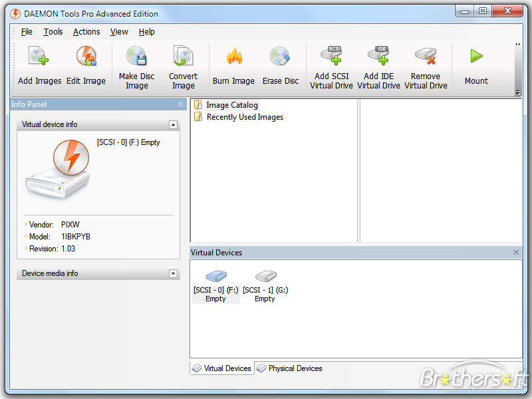The width and height of the screenshot is (532, 399).
Task: Select the [SCSI - 0] (F:) virtual drive
Action: pos(215,287)
